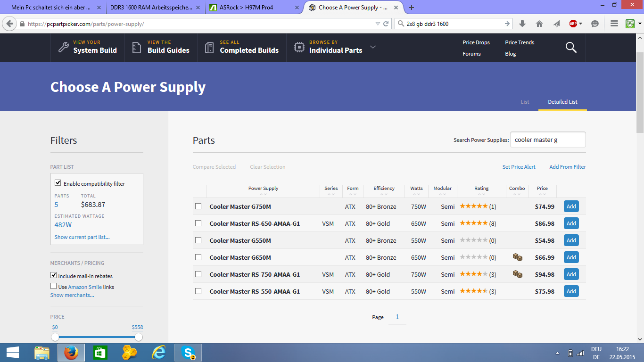Viewport: 644px width, 362px height.
Task: Click the smiley face toolbar icon
Action: pos(595,24)
